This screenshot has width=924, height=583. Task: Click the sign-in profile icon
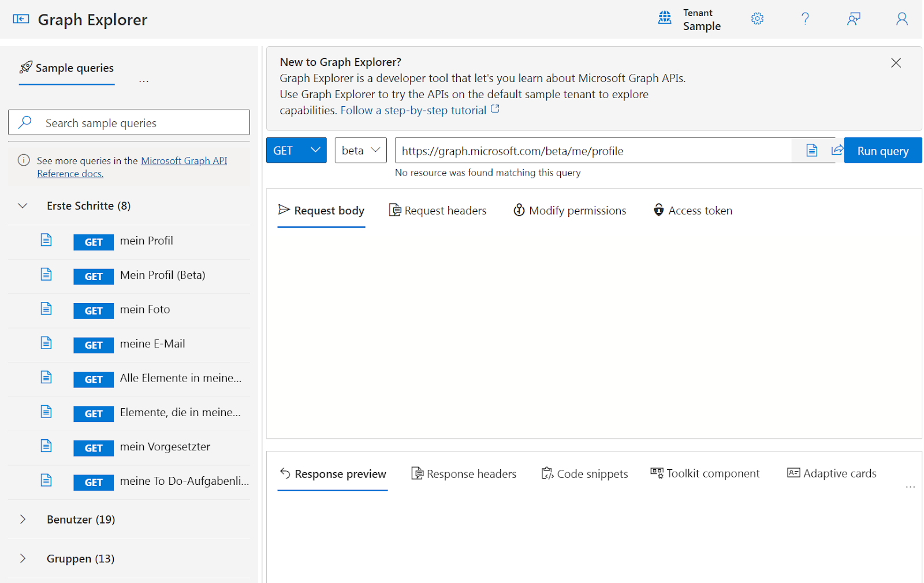(x=901, y=19)
